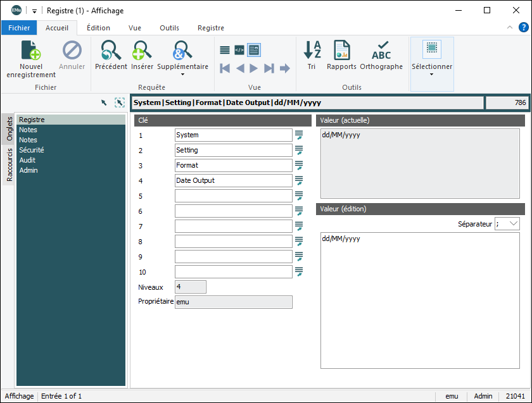
Task: Click the Précédent search icon
Action: point(111,50)
